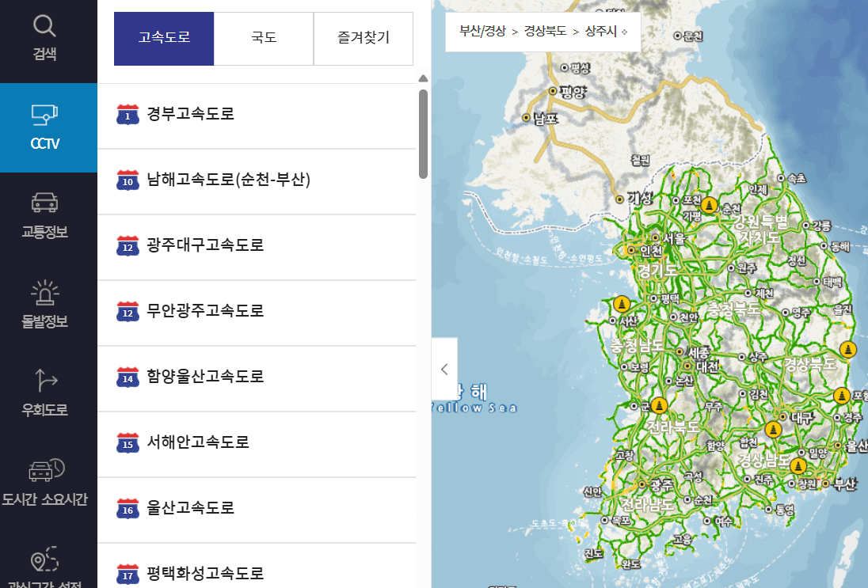Select 광주대구고속도로 from the list

click(257, 247)
